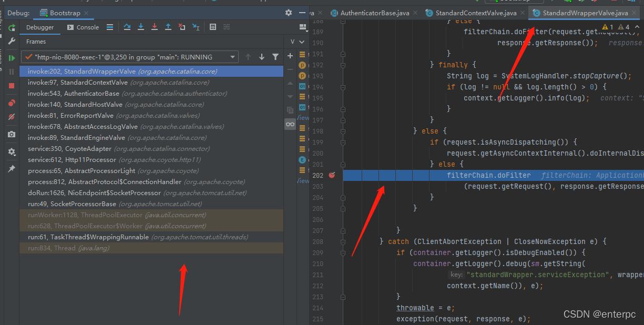Viewport: 644px width, 325px height.
Task: Select frame run:49, SocketProcessorBase
Action: 151,204
